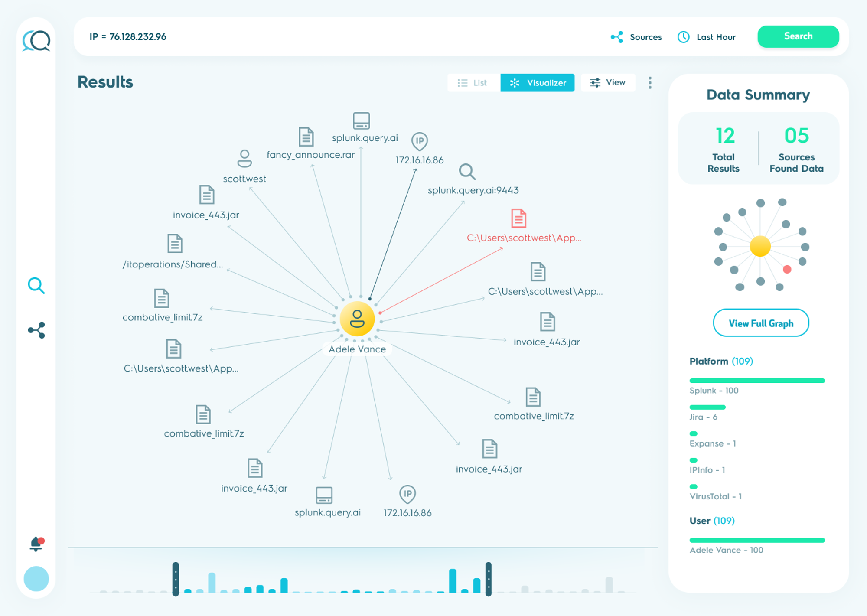Open the user avatar circle in sidebar

click(36, 579)
